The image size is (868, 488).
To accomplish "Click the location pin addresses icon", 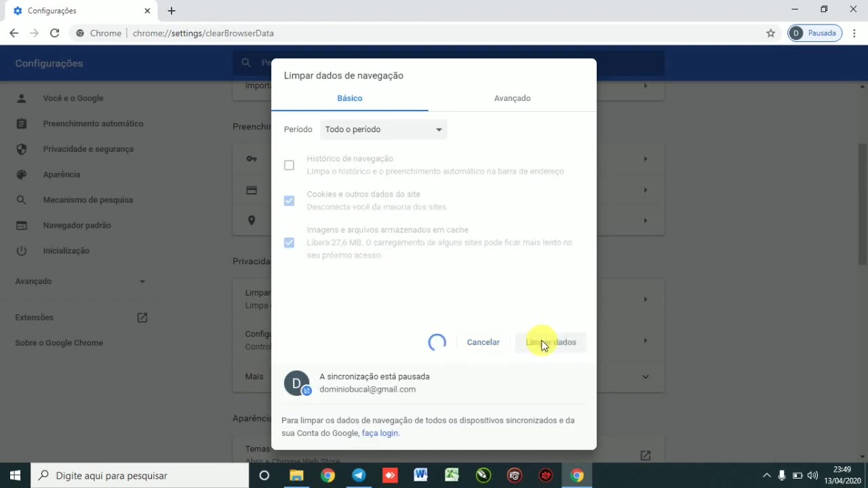I will click(x=252, y=220).
